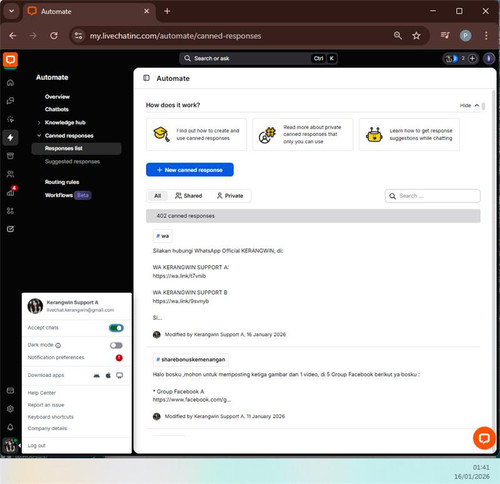Viewport: 500px width, 484px height.
Task: Click the browser zoom magnifier icon
Action: (398, 36)
